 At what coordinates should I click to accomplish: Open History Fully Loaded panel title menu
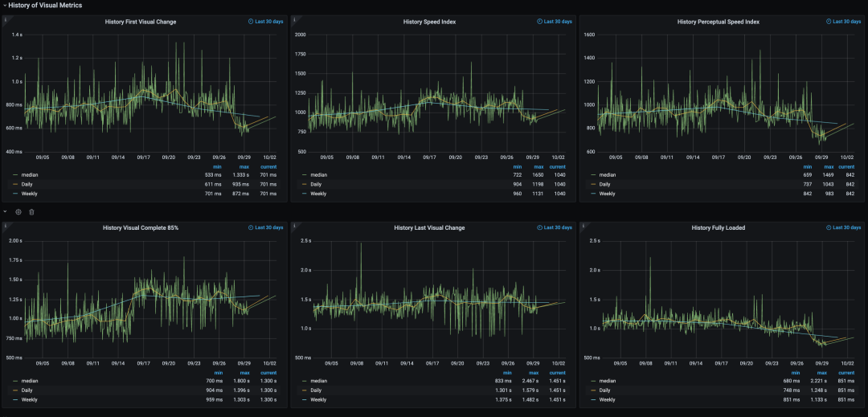[718, 228]
